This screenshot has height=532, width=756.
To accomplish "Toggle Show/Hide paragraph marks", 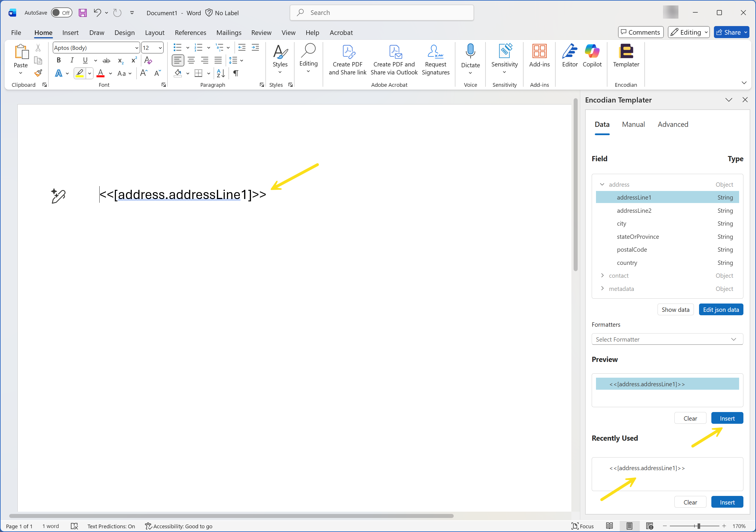I will click(x=236, y=73).
